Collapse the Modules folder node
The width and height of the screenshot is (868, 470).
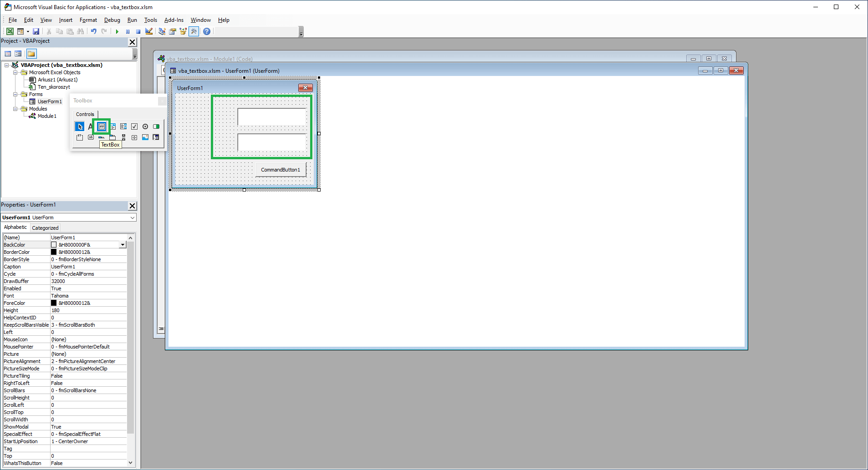pos(15,109)
